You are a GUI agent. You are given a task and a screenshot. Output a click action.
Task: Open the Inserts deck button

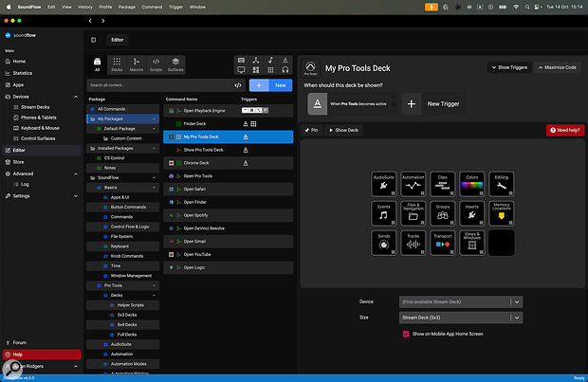click(471, 213)
